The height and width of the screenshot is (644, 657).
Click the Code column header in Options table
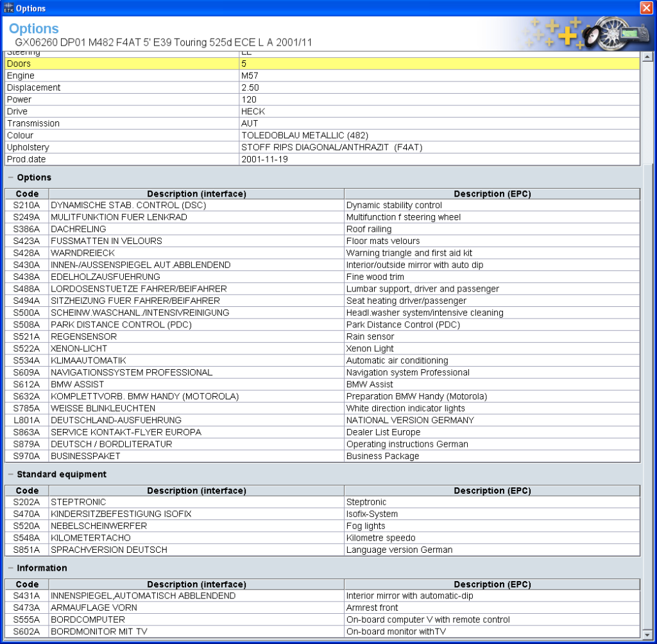tap(27, 194)
